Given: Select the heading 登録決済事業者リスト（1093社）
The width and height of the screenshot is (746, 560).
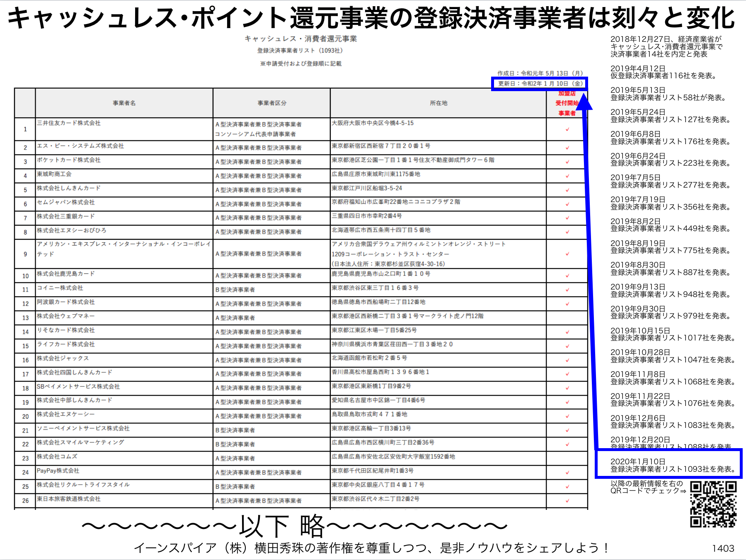Looking at the screenshot, I should point(300,51).
